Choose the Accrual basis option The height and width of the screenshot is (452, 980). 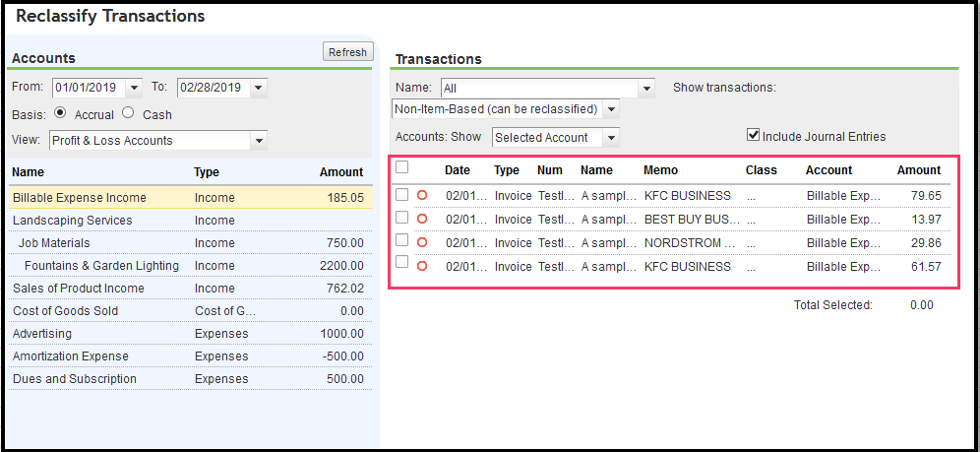pos(61,114)
